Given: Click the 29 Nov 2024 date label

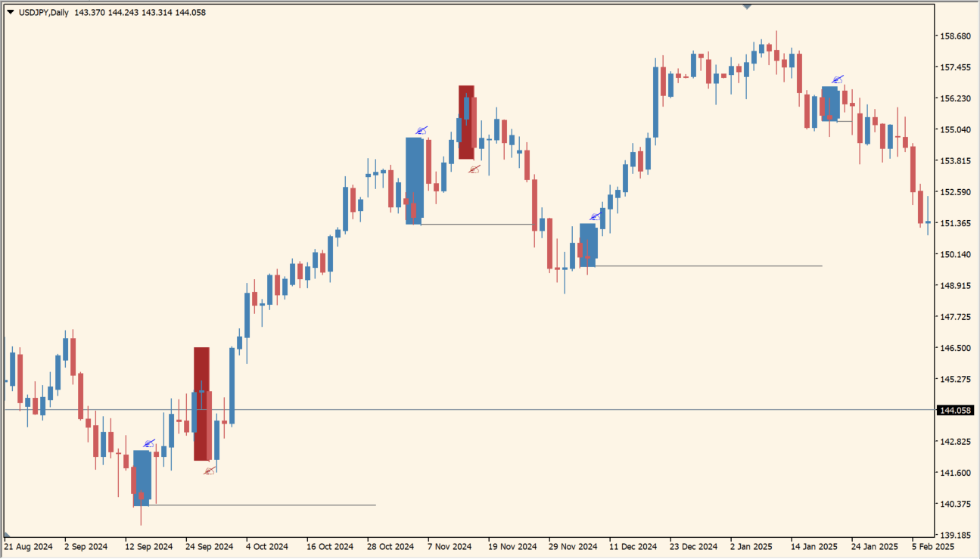Looking at the screenshot, I should (x=573, y=546).
